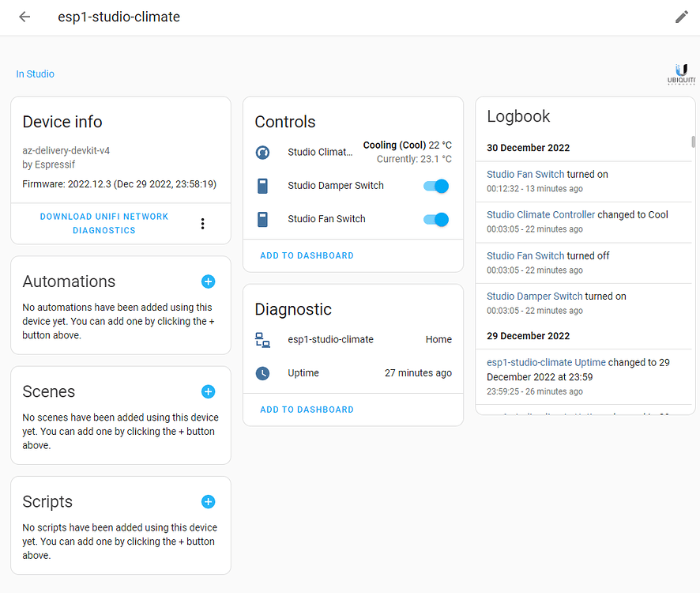Click the plus icon on the Automations card

[x=208, y=281]
